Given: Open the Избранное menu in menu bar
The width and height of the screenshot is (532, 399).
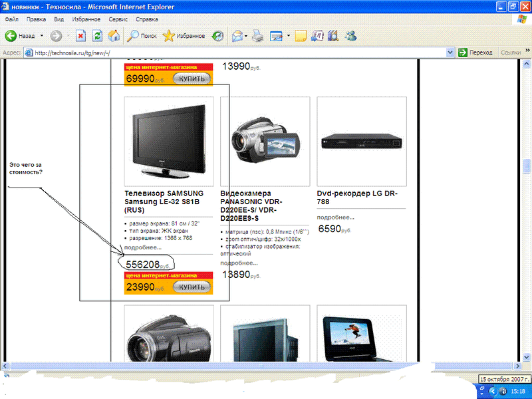Looking at the screenshot, I should 86,19.
